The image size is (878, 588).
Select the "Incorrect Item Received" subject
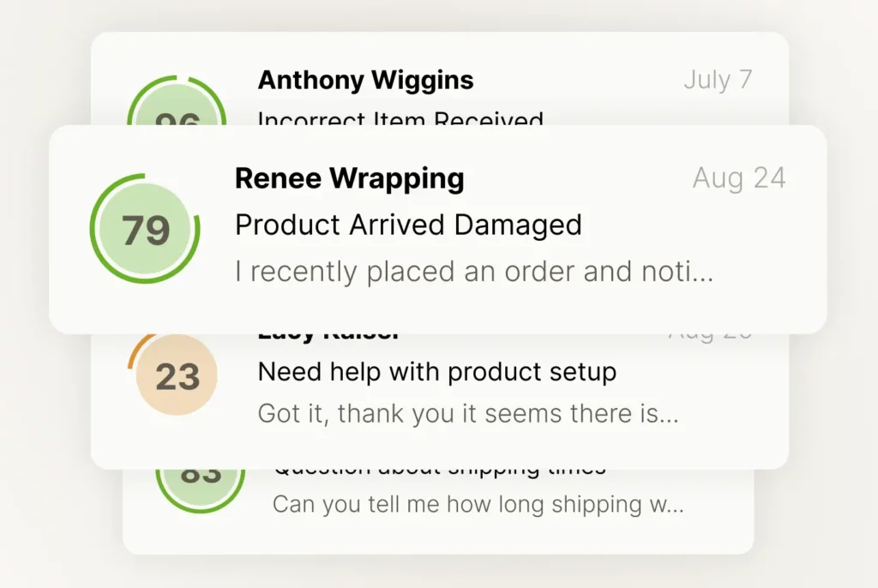[x=400, y=119]
